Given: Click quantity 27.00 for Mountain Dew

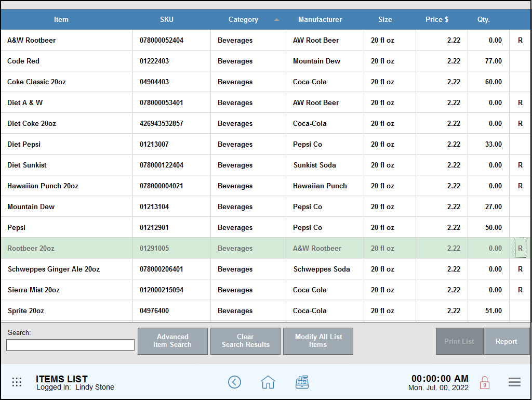Looking at the screenshot, I should click(x=494, y=207).
